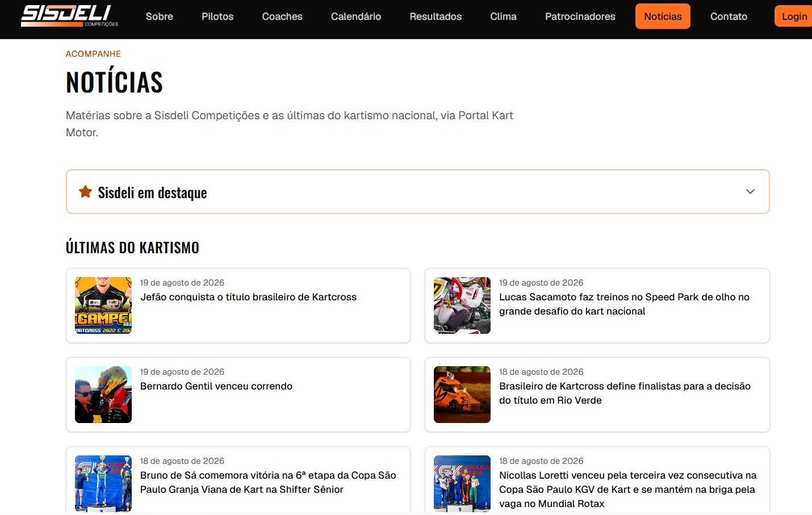Image resolution: width=812 pixels, height=515 pixels.
Task: Open the Nicollas Loretti podium thumbnail
Action: (462, 484)
